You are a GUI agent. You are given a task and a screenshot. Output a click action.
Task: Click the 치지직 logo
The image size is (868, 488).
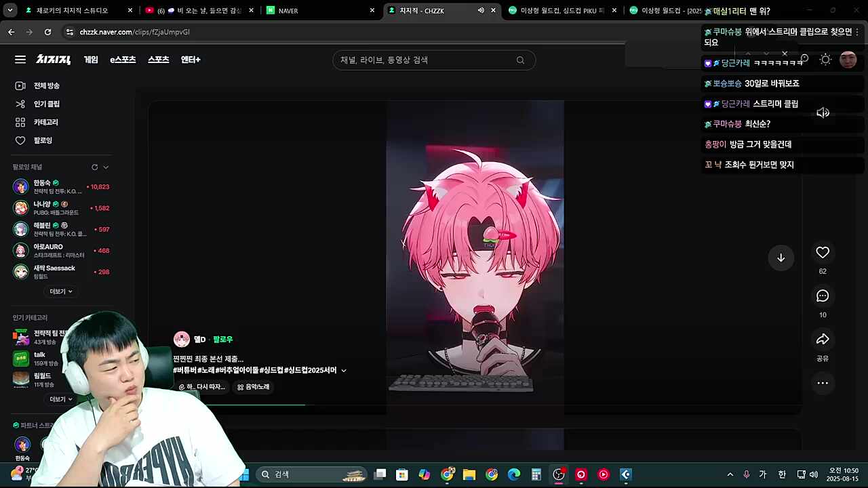(x=54, y=60)
